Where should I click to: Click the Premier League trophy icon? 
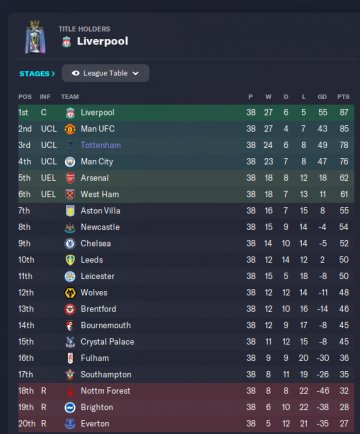[x=35, y=37]
